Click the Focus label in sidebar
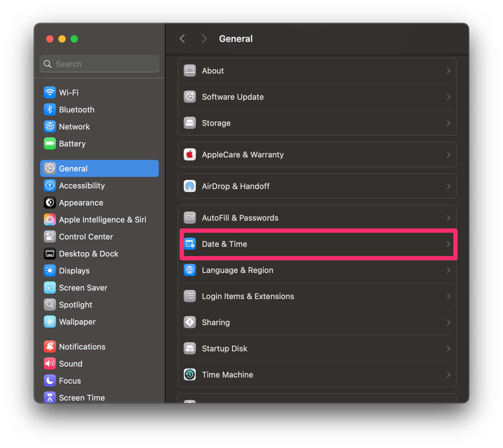Image resolution: width=503 pixels, height=448 pixels. [70, 381]
